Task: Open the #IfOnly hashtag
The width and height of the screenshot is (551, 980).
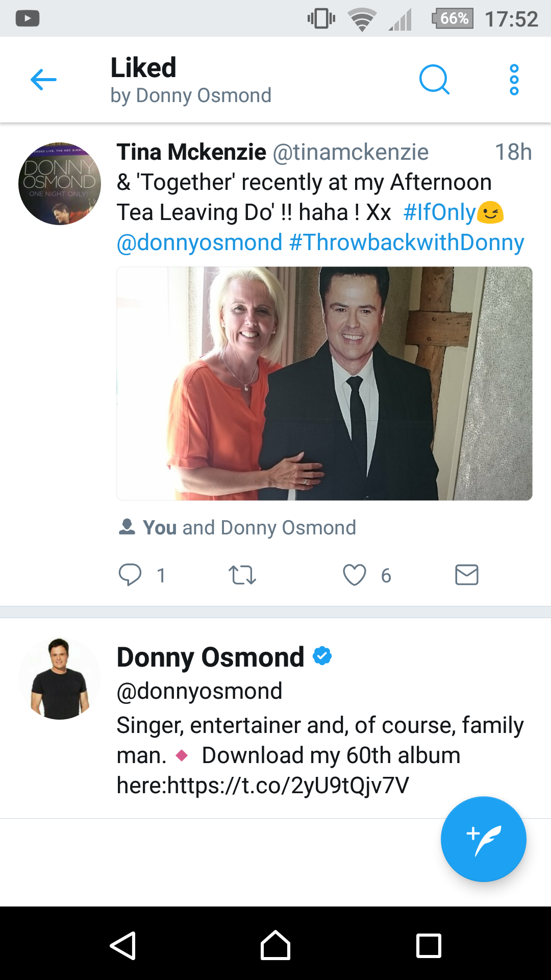Action: (x=439, y=212)
